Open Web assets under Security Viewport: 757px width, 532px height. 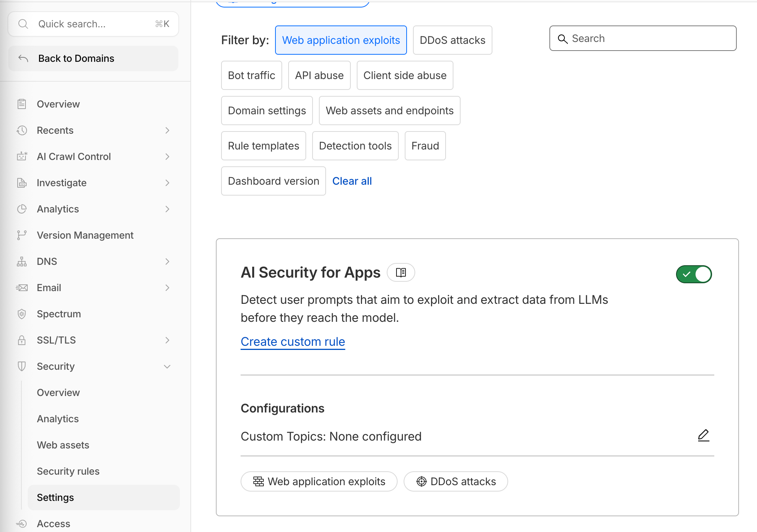click(104, 445)
